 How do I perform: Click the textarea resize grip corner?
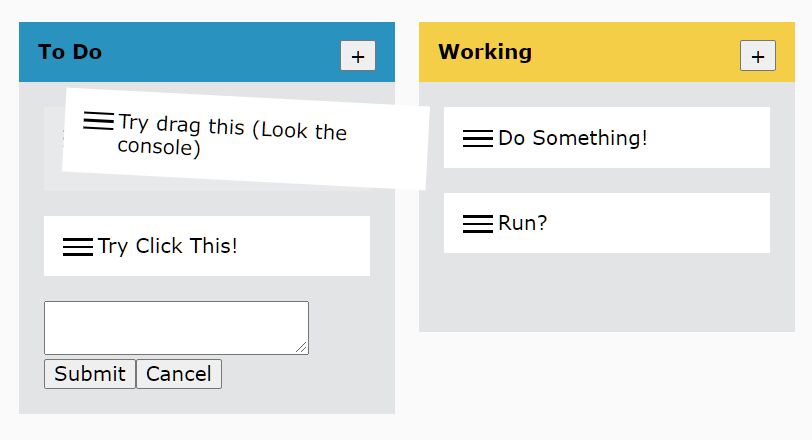[x=302, y=348]
